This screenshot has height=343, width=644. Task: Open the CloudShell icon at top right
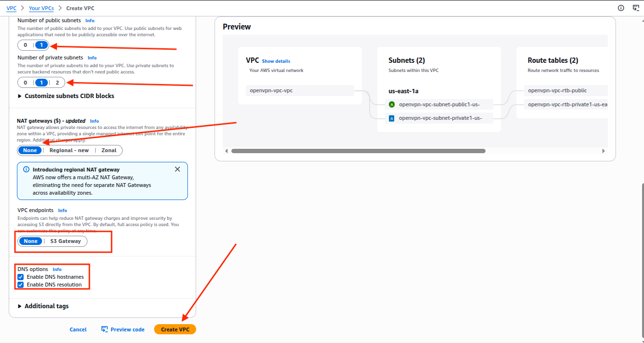pyautogui.click(x=636, y=8)
